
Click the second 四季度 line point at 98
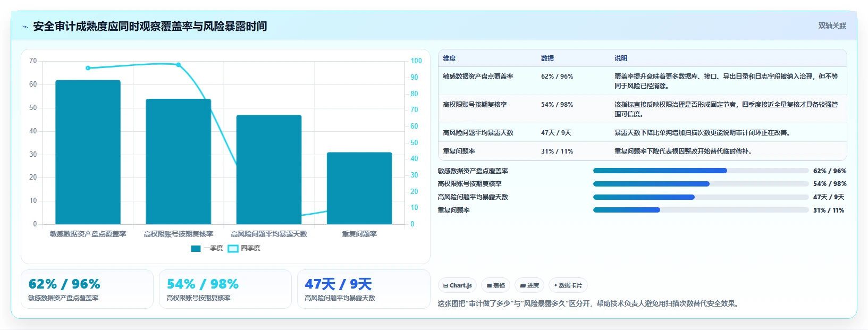179,65
